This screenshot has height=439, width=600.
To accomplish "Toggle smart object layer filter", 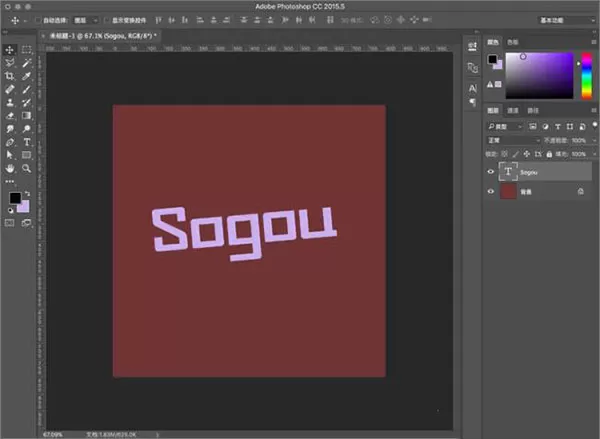I will pyautogui.click(x=582, y=126).
